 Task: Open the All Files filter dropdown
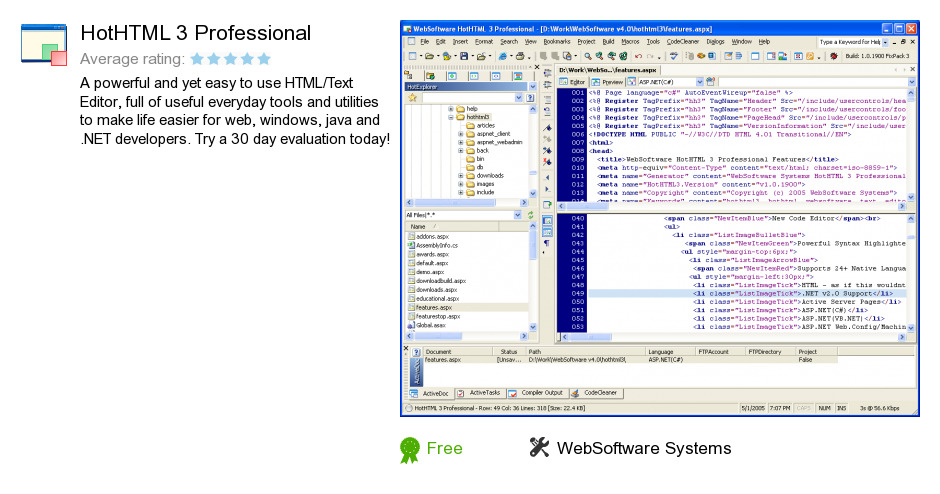click(x=517, y=215)
